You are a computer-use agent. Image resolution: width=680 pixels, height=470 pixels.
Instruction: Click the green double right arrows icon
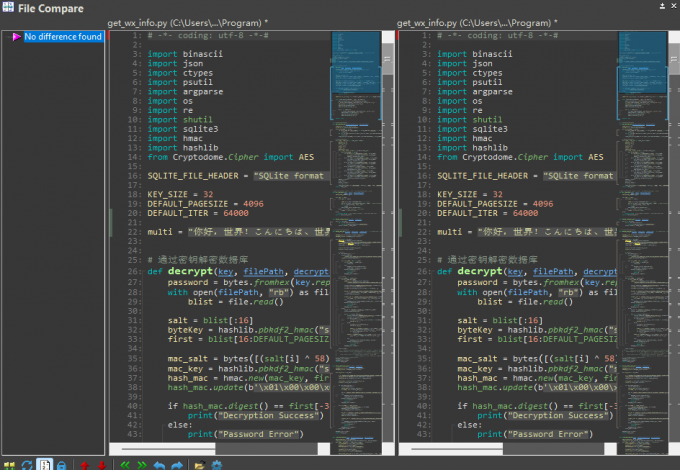tap(142, 465)
